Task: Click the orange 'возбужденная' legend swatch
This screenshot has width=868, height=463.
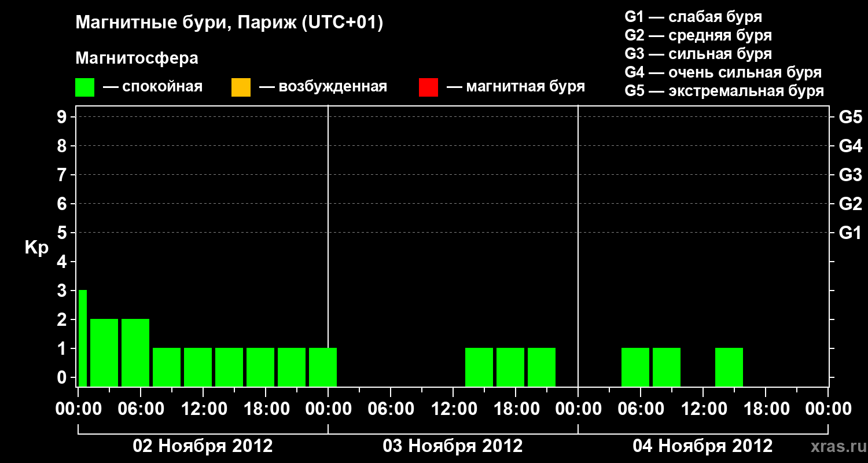Action: (x=241, y=87)
